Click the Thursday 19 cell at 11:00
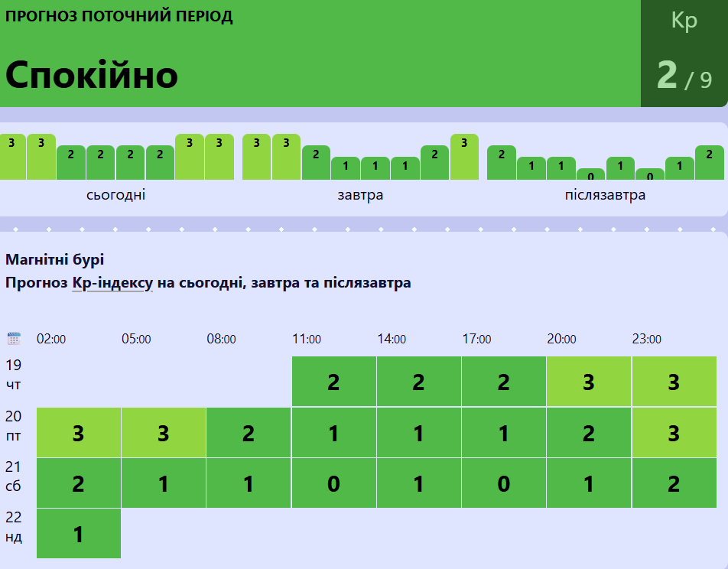728x569 pixels. (x=333, y=382)
